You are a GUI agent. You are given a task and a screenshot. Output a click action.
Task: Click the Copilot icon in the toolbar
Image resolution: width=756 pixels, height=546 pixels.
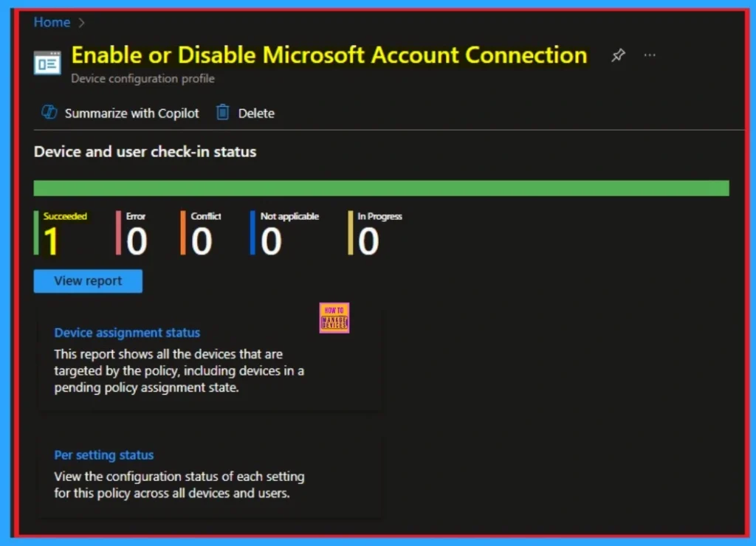tap(49, 112)
